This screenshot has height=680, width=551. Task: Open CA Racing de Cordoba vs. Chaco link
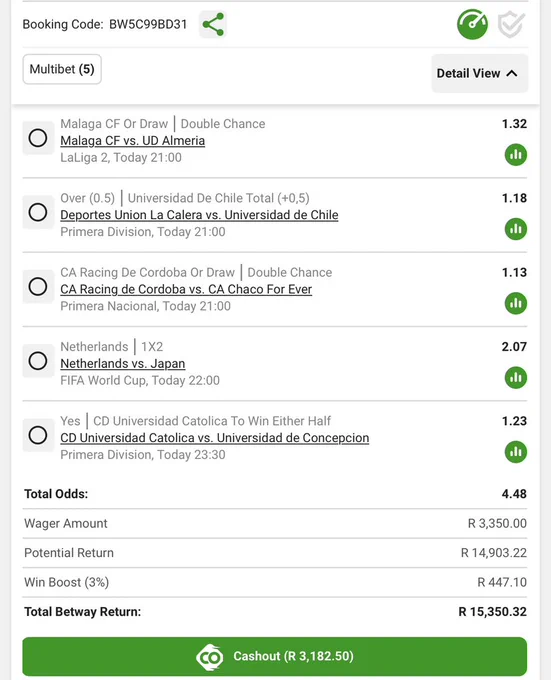tap(186, 289)
